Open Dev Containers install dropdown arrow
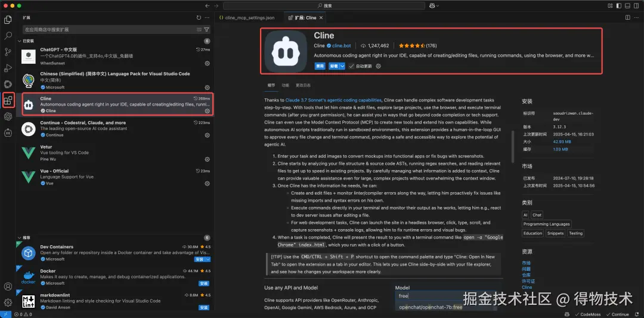This screenshot has height=318, width=644. [208, 260]
